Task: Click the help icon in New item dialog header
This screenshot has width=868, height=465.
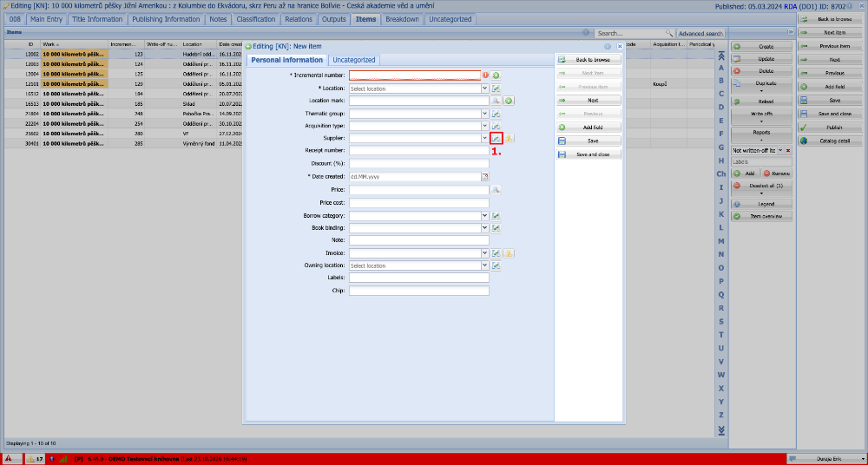Action: tap(608, 47)
